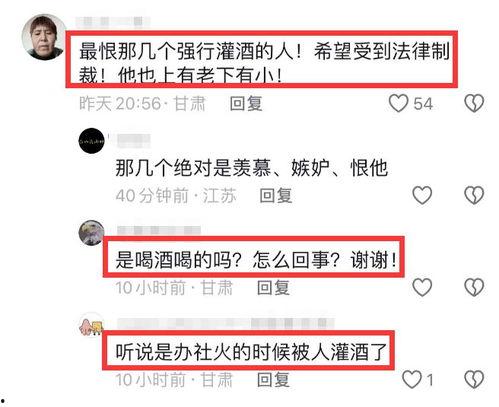
Task: Open the black circular avatar profile
Action: (91, 141)
